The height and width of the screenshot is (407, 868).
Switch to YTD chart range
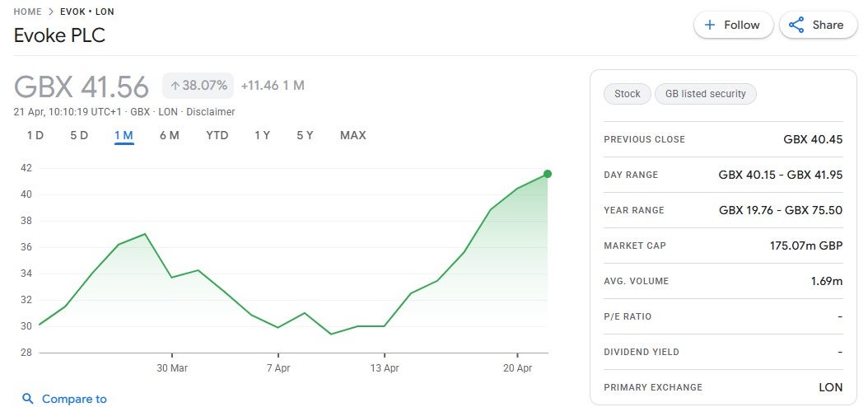(x=217, y=135)
